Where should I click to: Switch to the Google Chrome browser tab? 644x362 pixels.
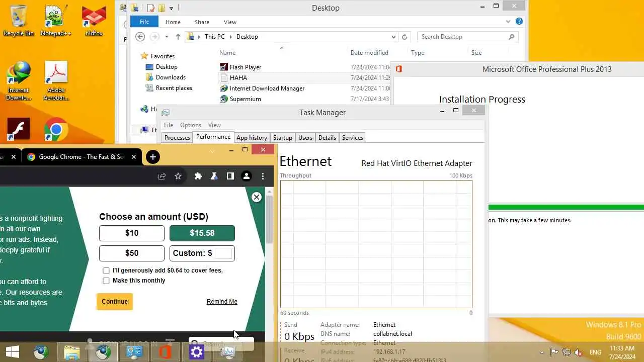pyautogui.click(x=80, y=157)
